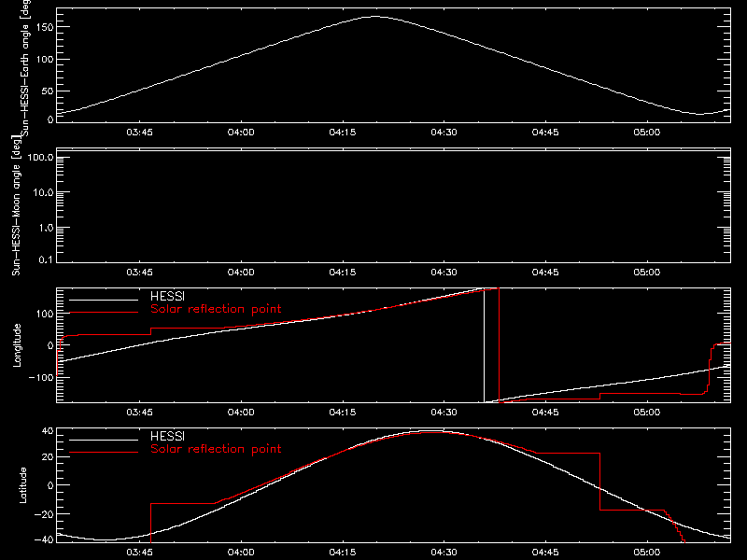Click the 100 tick label on Earth angle plot
The image size is (747, 560).
[45, 59]
